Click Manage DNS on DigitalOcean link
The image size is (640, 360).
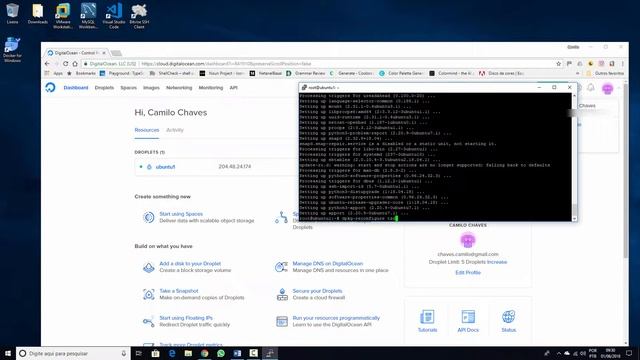coord(328,264)
